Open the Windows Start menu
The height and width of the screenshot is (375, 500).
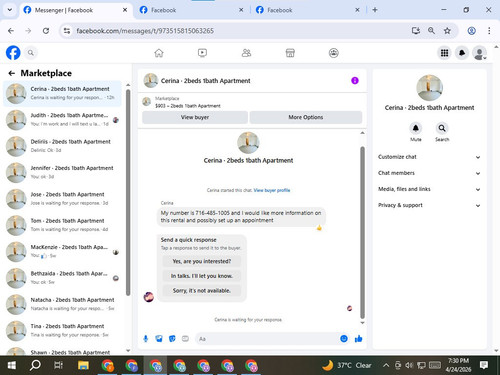[x=12, y=365]
